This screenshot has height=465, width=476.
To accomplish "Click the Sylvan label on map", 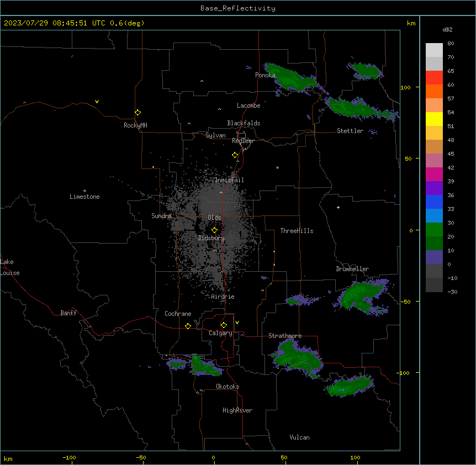I will point(215,135).
